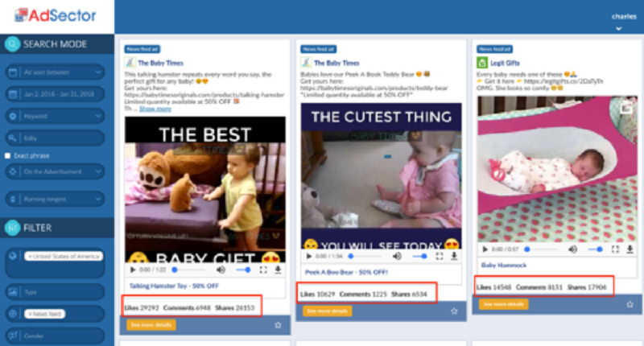The image size is (644, 346).
Task: Open the Peek A Boo Bear - 50% OFF link
Action: click(x=346, y=272)
